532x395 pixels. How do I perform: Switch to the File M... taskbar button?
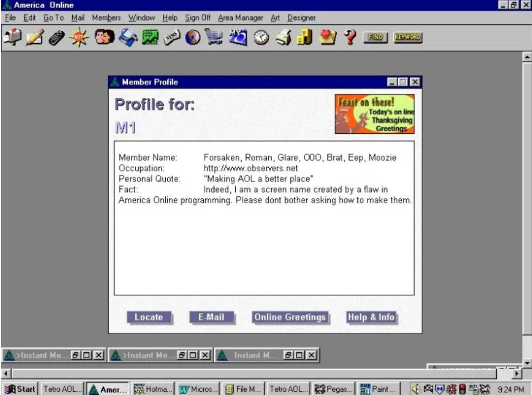tap(243, 389)
